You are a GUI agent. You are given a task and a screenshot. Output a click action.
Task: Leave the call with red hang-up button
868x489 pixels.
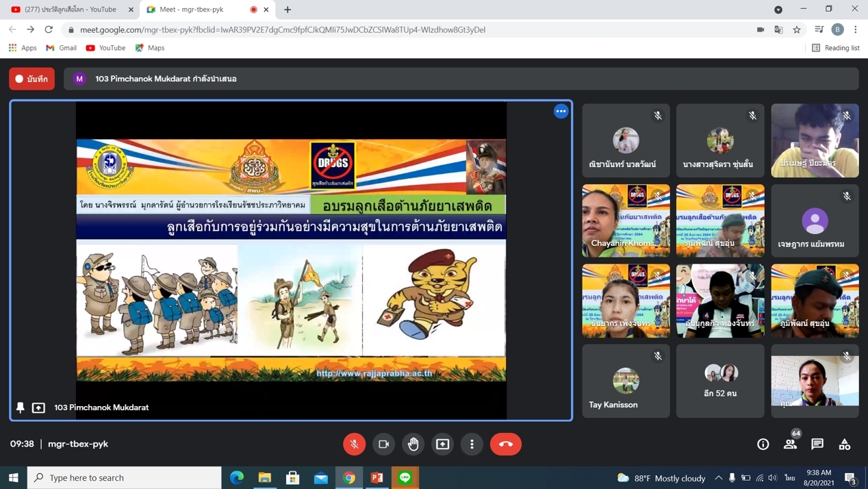[506, 444]
